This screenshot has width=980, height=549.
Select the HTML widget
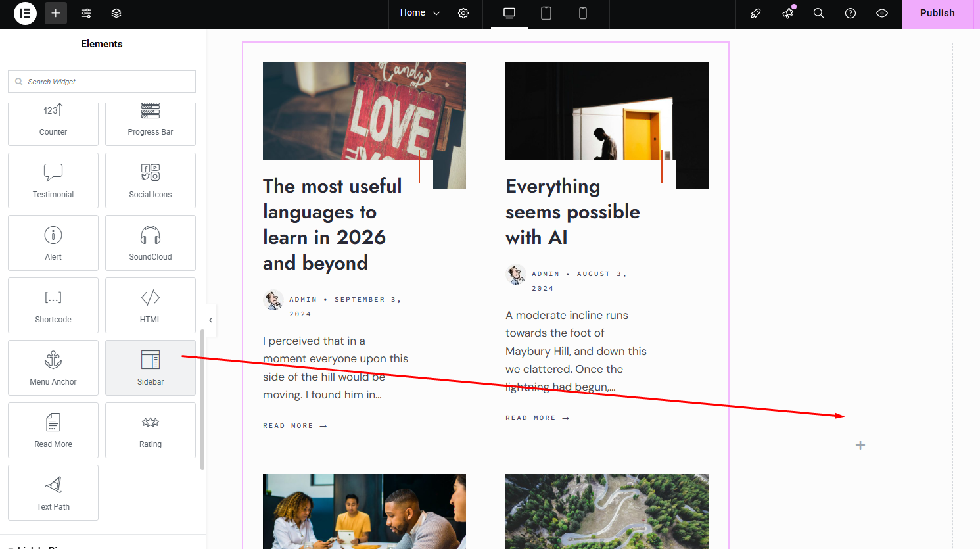click(151, 305)
